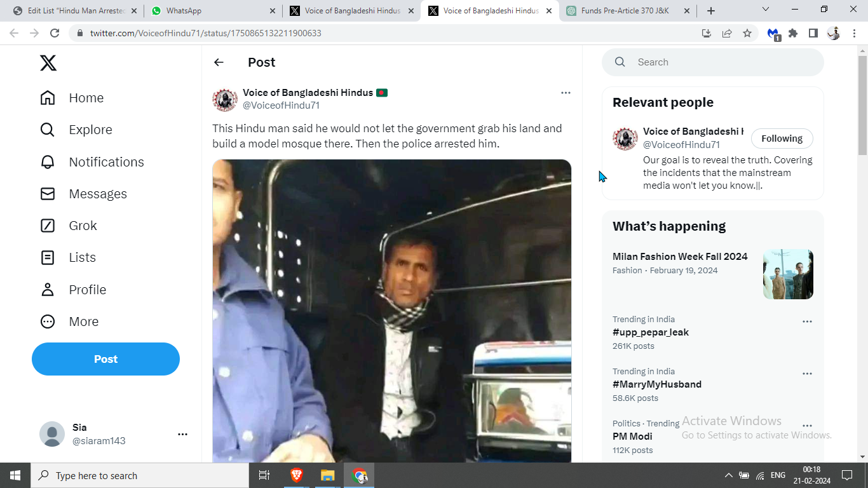Expand account menu next to Sia
Viewport: 868px width, 488px height.
[x=182, y=434]
